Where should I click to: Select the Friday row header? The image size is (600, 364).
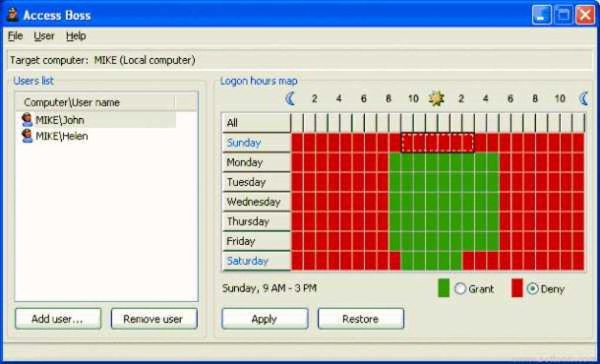pos(256,241)
